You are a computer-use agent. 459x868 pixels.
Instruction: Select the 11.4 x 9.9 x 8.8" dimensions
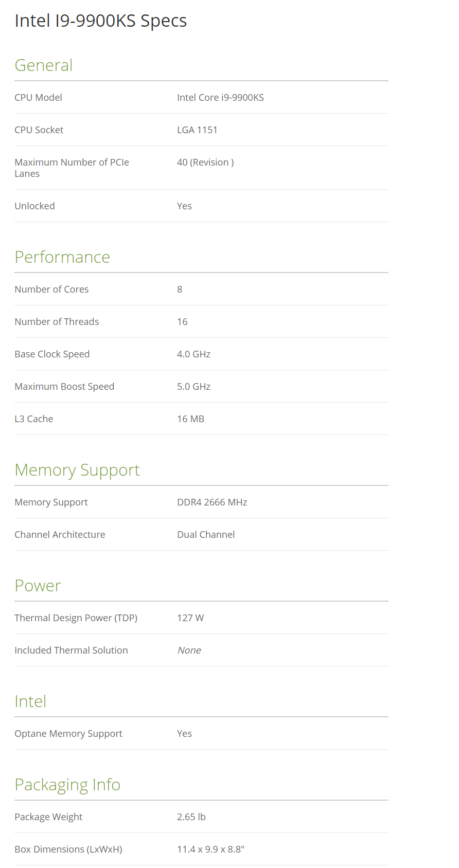[210, 849]
